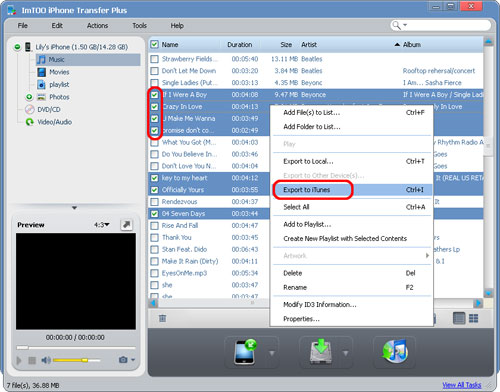This screenshot has height=392, width=500.
Task: Click the preview snapshot camera icon
Action: point(123,360)
